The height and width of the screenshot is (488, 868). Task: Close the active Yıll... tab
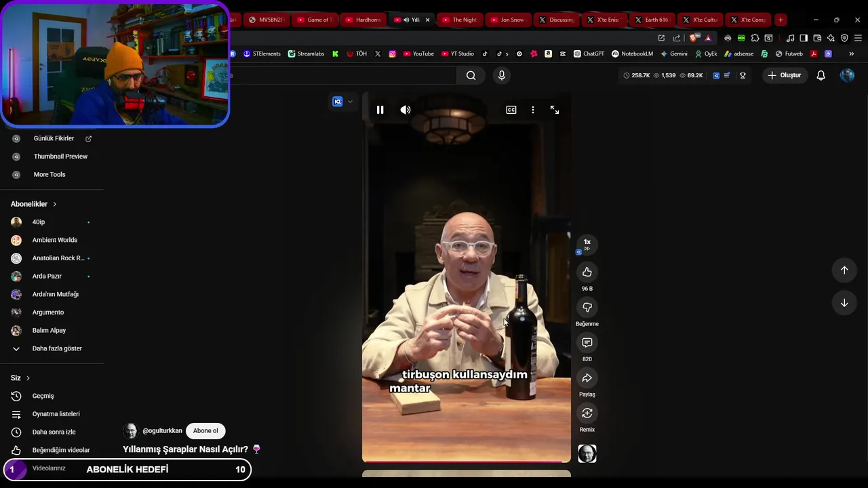coord(427,20)
